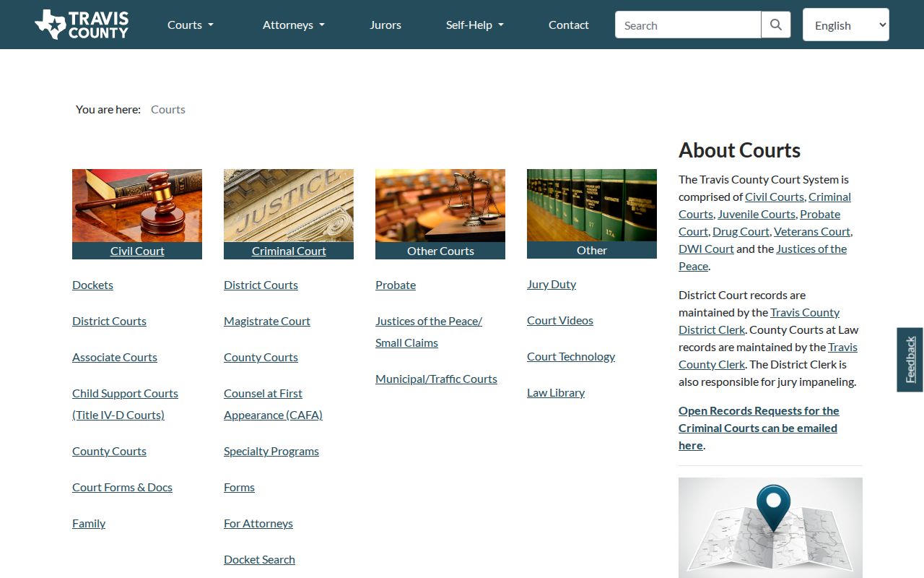This screenshot has height=578, width=924.
Task: Expand the Attorneys dropdown menu
Action: [294, 25]
